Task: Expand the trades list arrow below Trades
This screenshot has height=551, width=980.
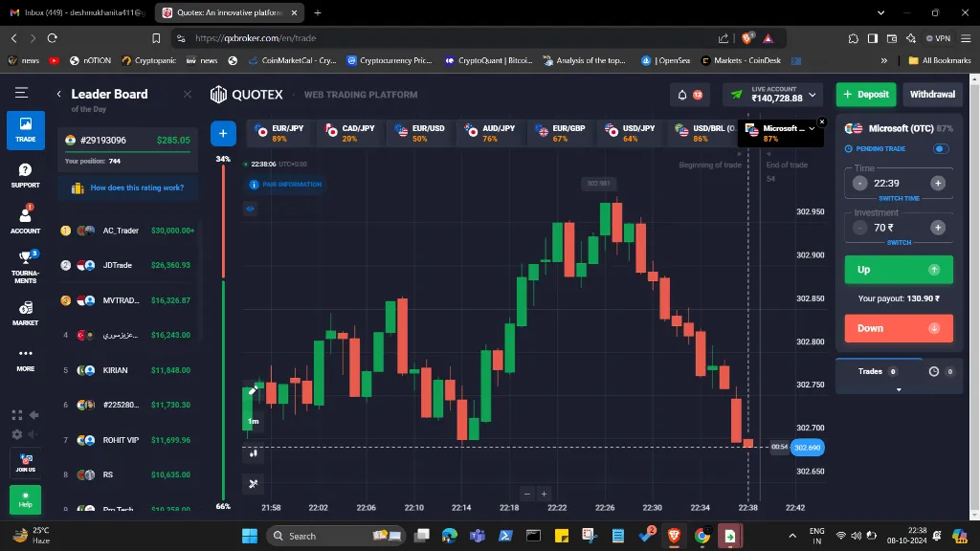Action: point(899,390)
